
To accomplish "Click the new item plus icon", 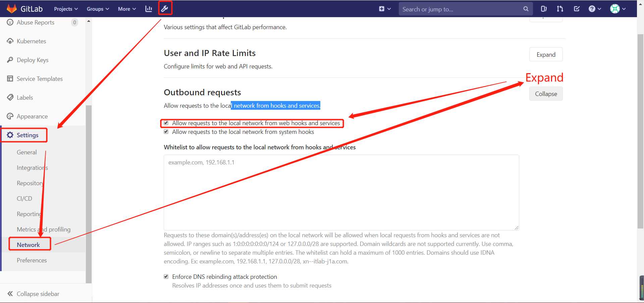I will click(x=382, y=9).
